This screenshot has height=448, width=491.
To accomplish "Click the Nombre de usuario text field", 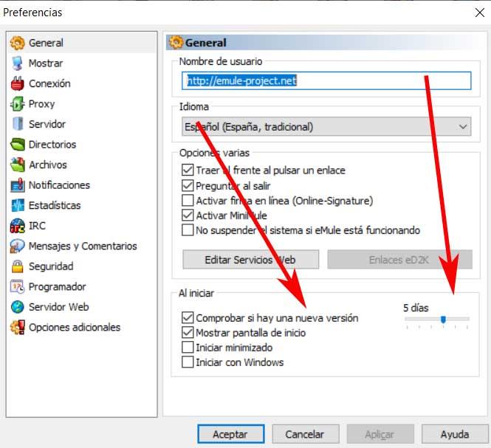I will tap(326, 80).
